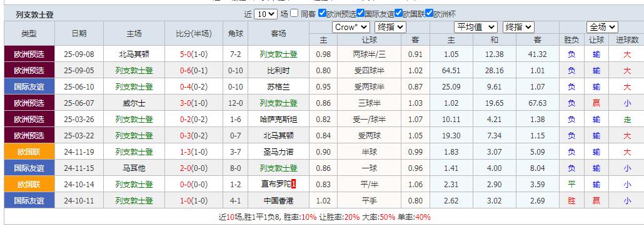The image size is (644, 226).
Task: Select away team 中国香港
Action: (278, 201)
